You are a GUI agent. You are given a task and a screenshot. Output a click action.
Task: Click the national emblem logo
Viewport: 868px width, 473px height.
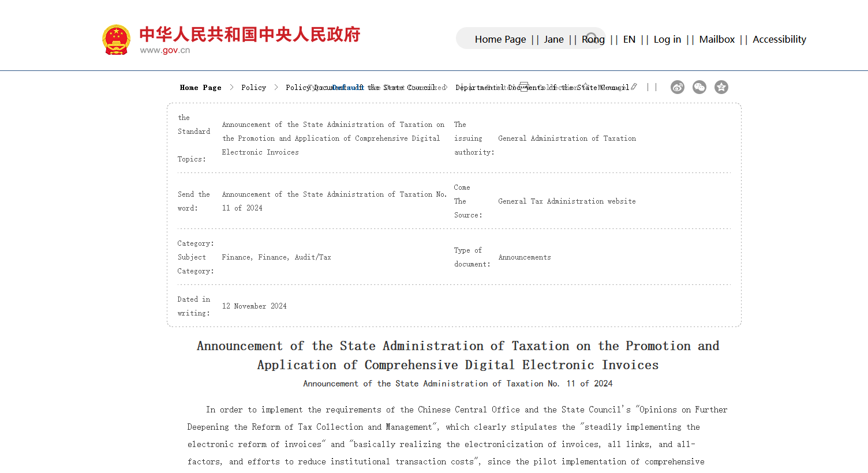[116, 40]
